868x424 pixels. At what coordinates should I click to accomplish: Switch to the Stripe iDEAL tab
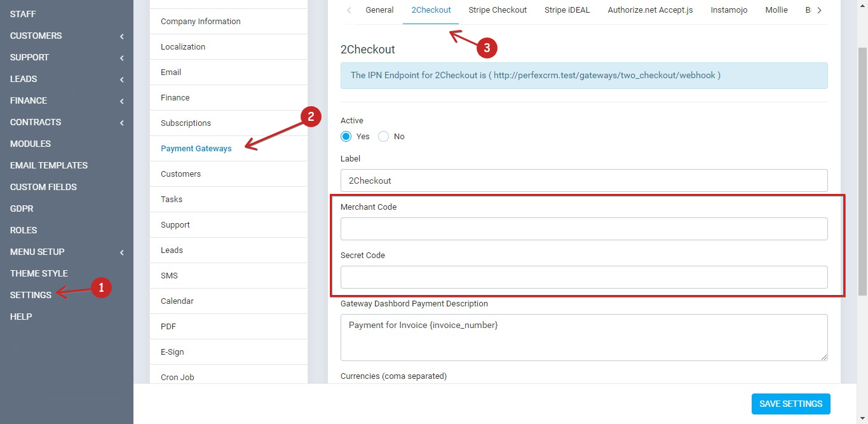click(567, 10)
